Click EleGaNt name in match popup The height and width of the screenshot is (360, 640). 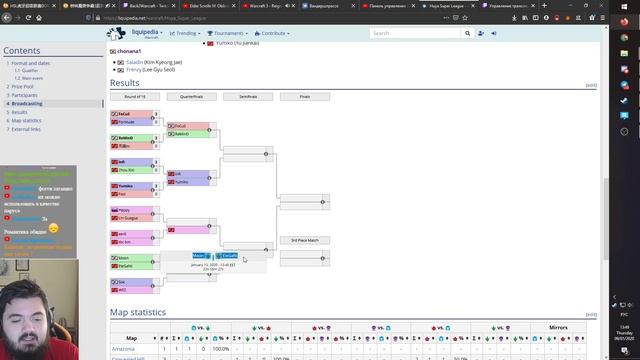(229, 256)
